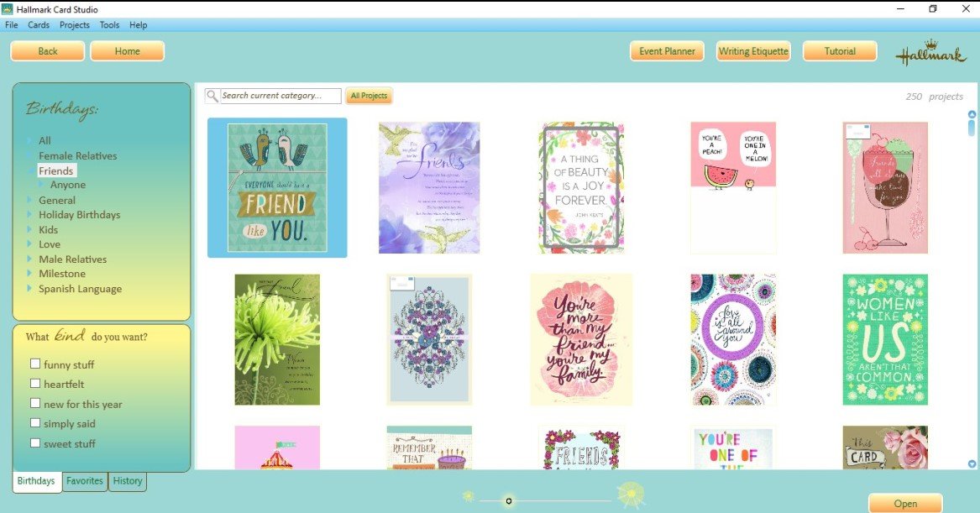Focus the 'Search current category' field
The image size is (980, 513).
(280, 96)
